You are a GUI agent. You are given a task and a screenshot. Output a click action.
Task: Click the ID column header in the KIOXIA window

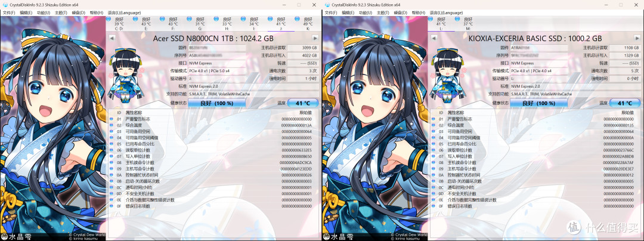[441, 113]
